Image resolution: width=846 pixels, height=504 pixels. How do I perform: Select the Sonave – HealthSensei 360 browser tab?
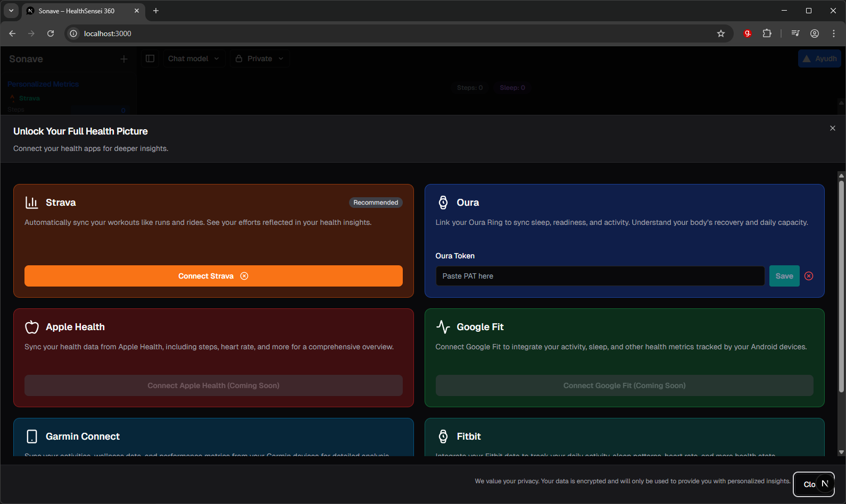coord(83,11)
